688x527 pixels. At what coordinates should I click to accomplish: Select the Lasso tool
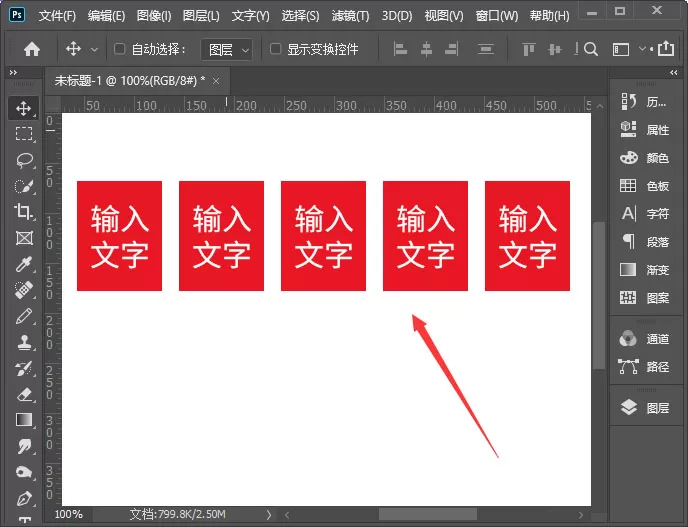24,160
